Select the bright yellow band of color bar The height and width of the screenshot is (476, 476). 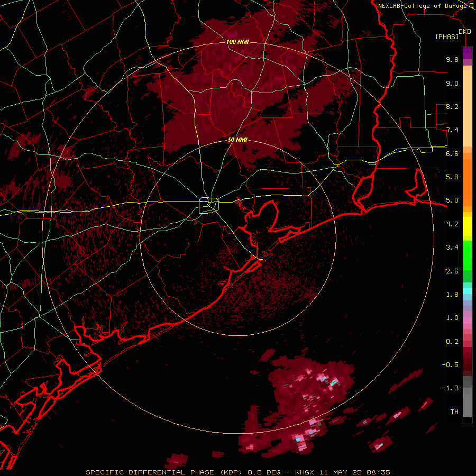point(467,226)
